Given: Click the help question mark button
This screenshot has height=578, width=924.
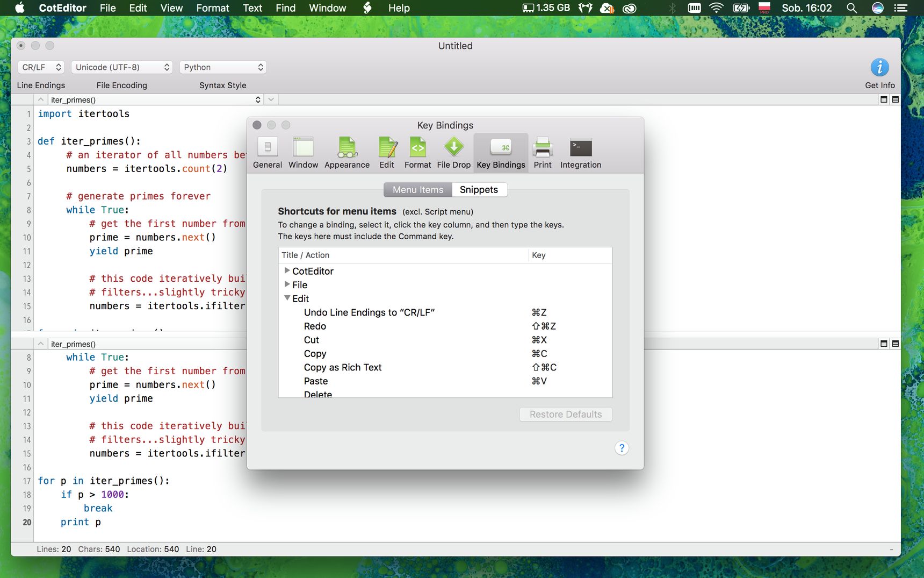Looking at the screenshot, I should [622, 448].
